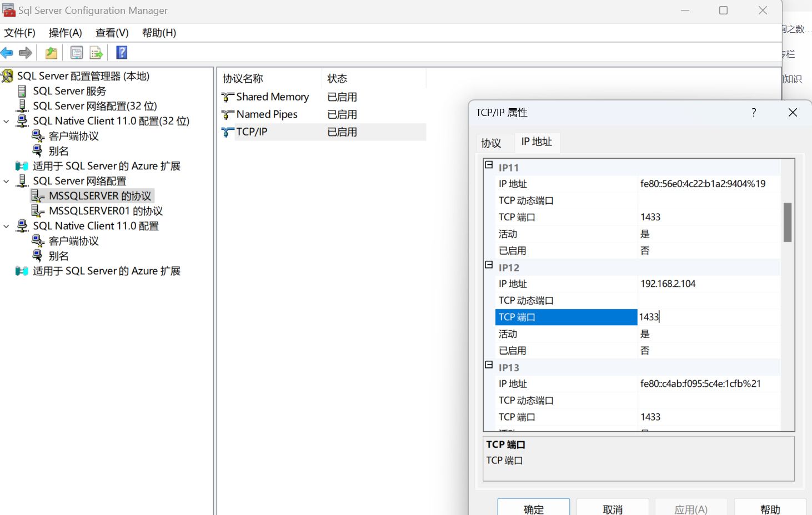Click 别名 icon under the 32 位 client node
The height and width of the screenshot is (515, 812).
pos(38,151)
